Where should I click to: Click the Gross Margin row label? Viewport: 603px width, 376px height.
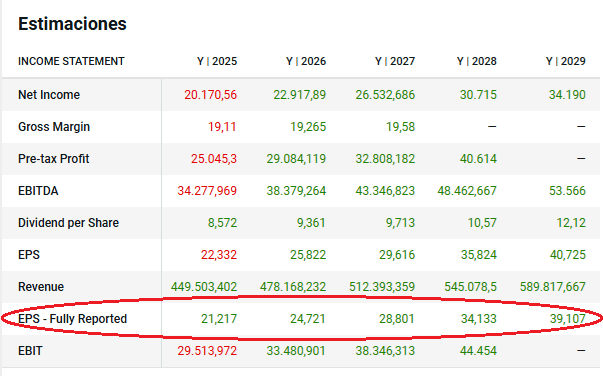click(54, 126)
